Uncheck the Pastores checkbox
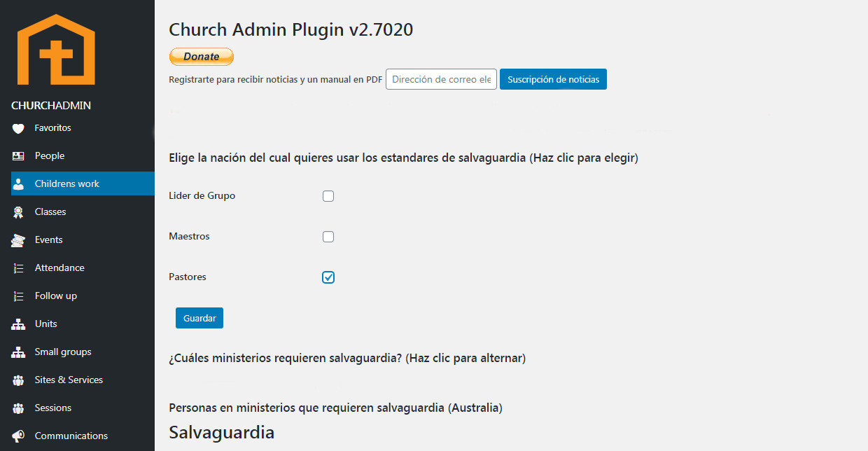 click(x=328, y=277)
